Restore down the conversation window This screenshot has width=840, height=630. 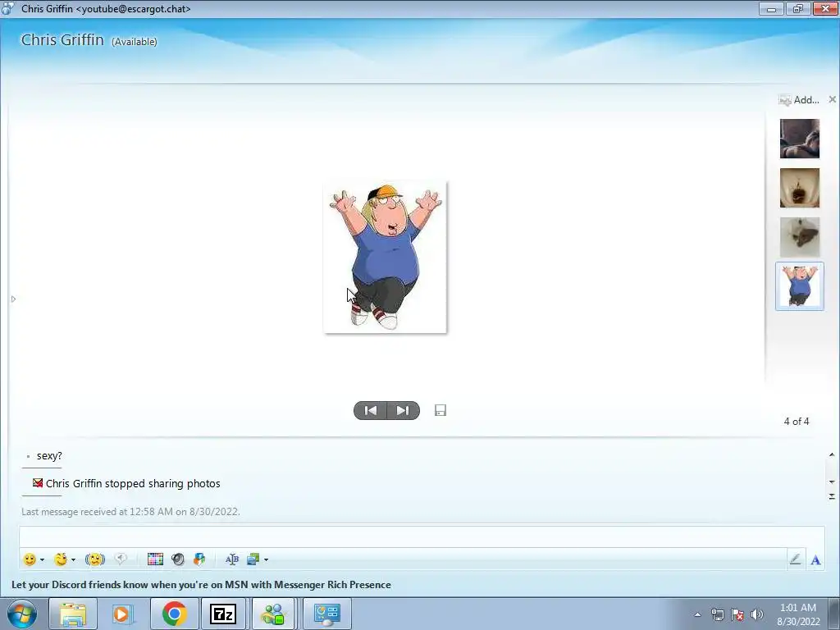coord(798,8)
